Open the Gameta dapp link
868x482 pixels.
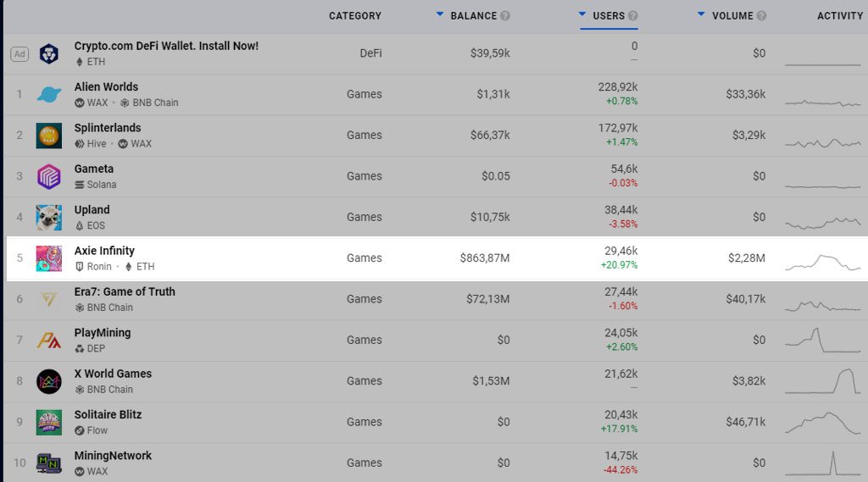point(93,169)
